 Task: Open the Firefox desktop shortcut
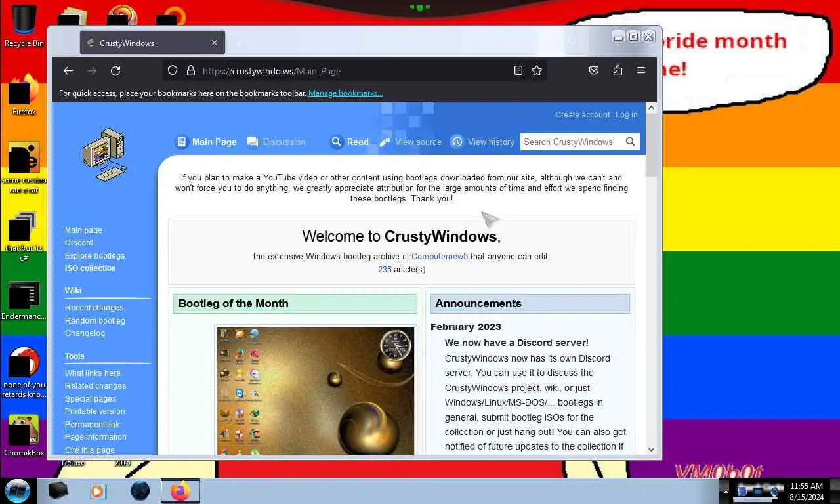pyautogui.click(x=24, y=94)
